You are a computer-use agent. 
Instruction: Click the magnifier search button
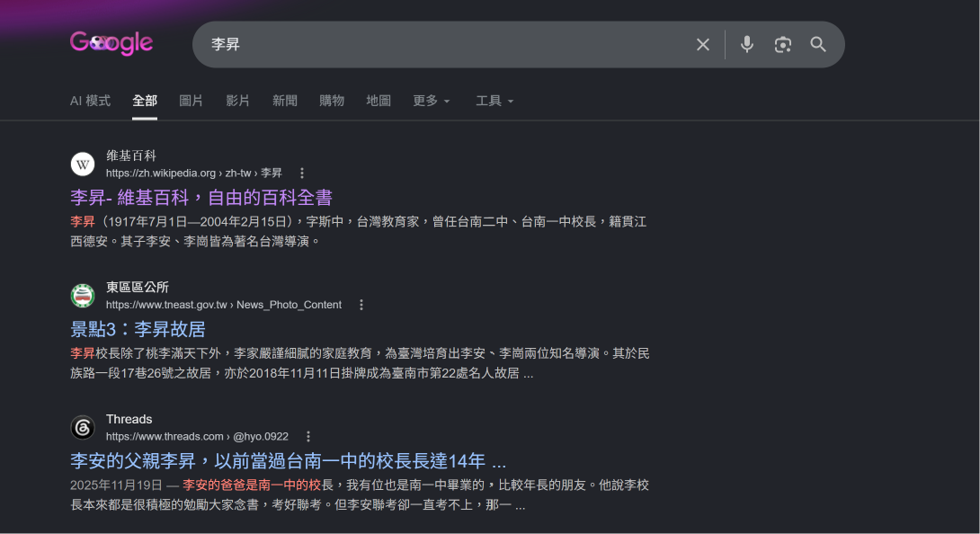click(x=818, y=44)
